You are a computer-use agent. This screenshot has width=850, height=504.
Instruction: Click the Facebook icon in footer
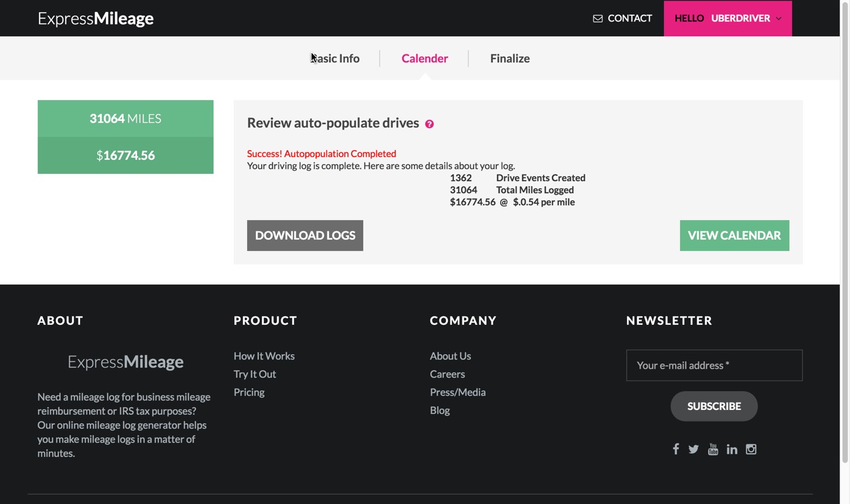coord(675,449)
